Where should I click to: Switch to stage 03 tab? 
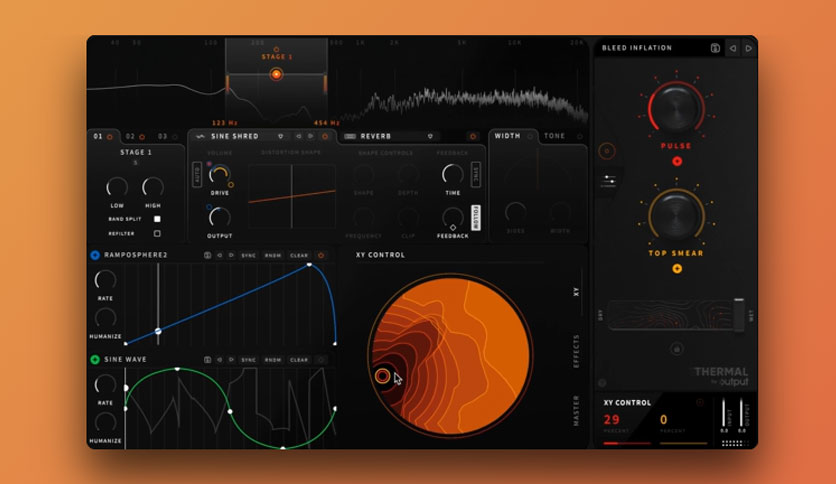pos(163,136)
